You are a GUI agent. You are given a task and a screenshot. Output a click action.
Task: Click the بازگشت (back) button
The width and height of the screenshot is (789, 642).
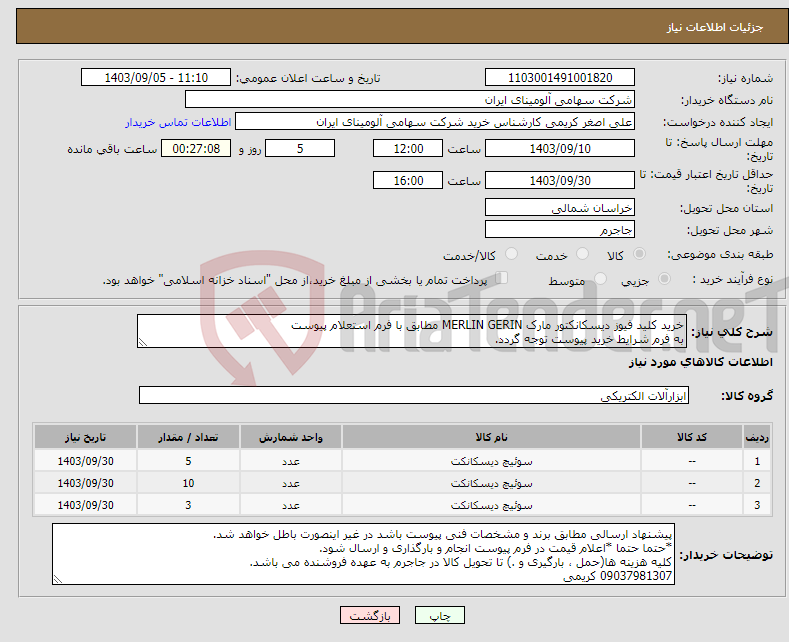[x=370, y=615]
